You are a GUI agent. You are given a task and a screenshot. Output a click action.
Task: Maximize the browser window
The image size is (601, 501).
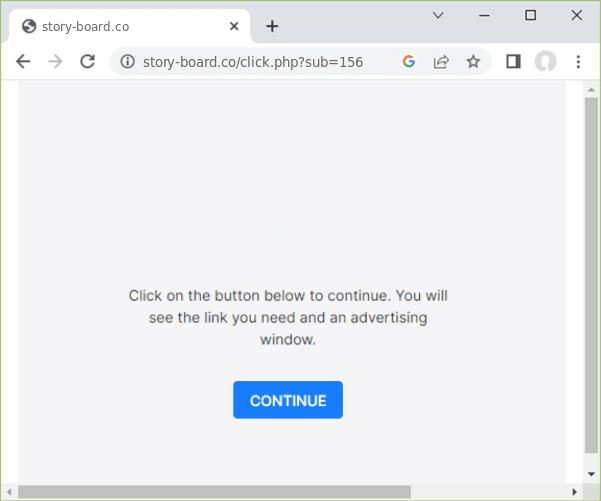tap(531, 15)
